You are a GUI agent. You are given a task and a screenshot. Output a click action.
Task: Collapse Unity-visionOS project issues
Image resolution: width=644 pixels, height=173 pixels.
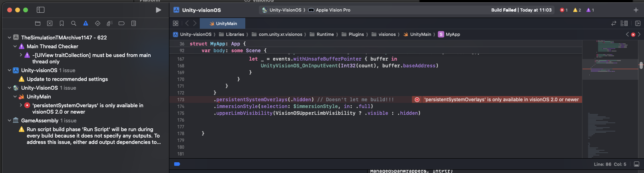pos(9,70)
